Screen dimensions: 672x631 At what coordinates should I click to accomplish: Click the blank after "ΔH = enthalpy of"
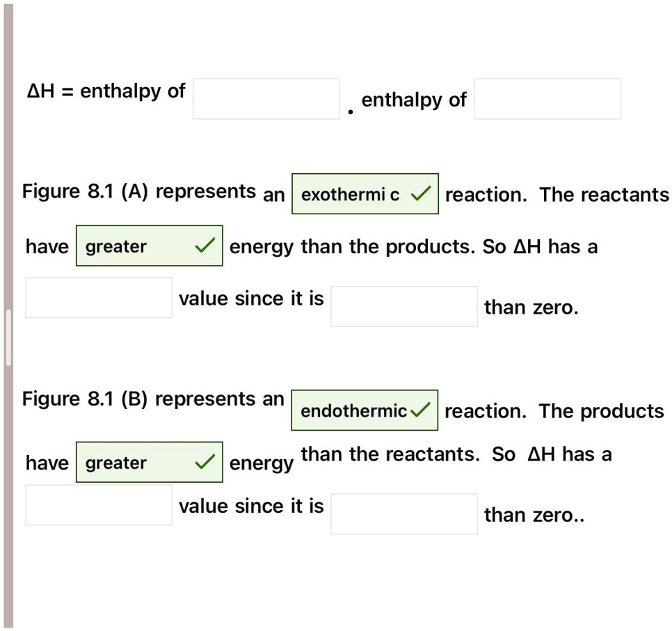pos(266,98)
